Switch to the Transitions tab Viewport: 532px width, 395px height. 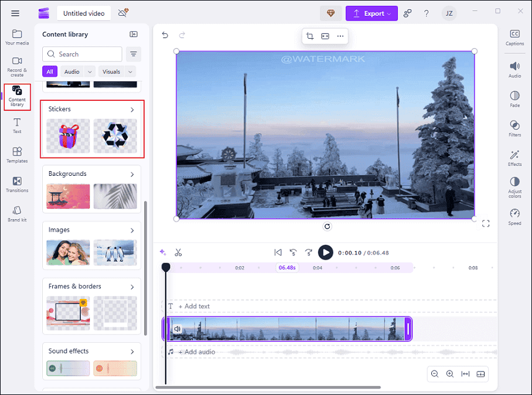(17, 185)
